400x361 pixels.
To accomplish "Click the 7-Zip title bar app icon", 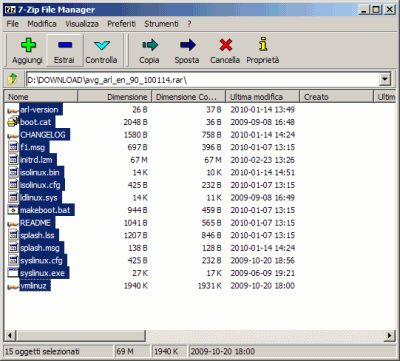I will pyautogui.click(x=11, y=10).
